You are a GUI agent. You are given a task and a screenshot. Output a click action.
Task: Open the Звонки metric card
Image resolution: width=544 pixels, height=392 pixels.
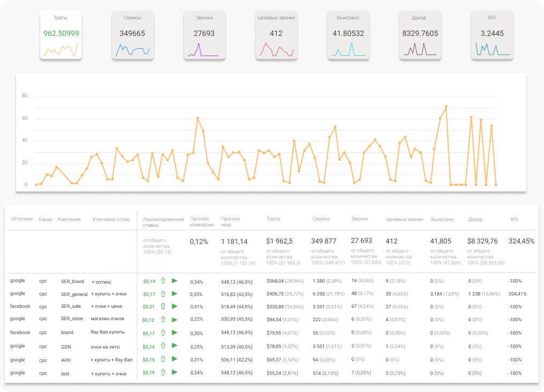pyautogui.click(x=204, y=35)
